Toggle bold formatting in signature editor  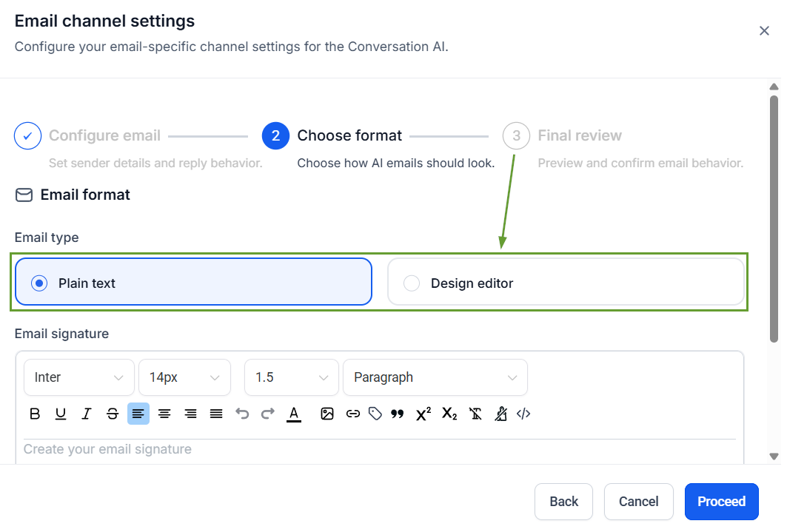coord(35,414)
